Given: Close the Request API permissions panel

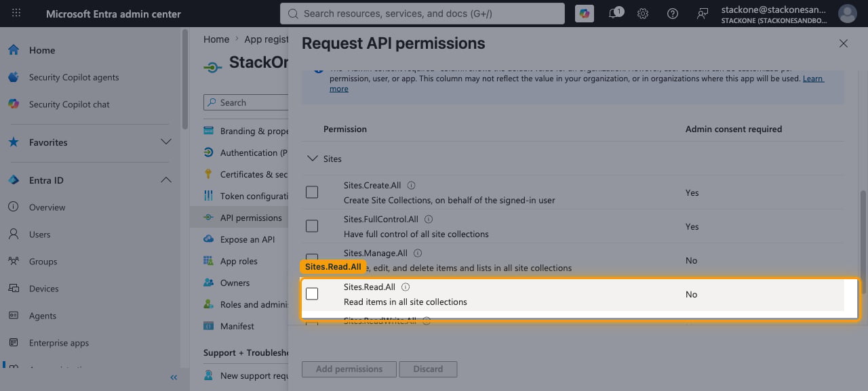Looking at the screenshot, I should point(844,43).
